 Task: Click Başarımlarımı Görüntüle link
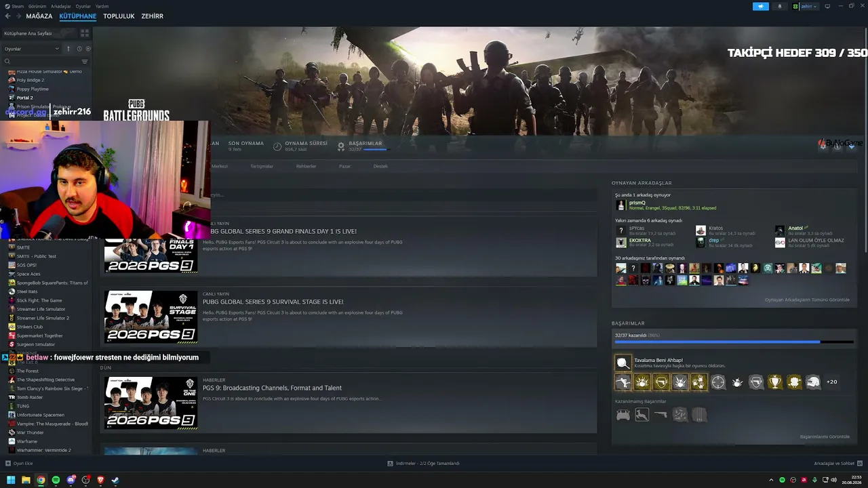click(825, 436)
